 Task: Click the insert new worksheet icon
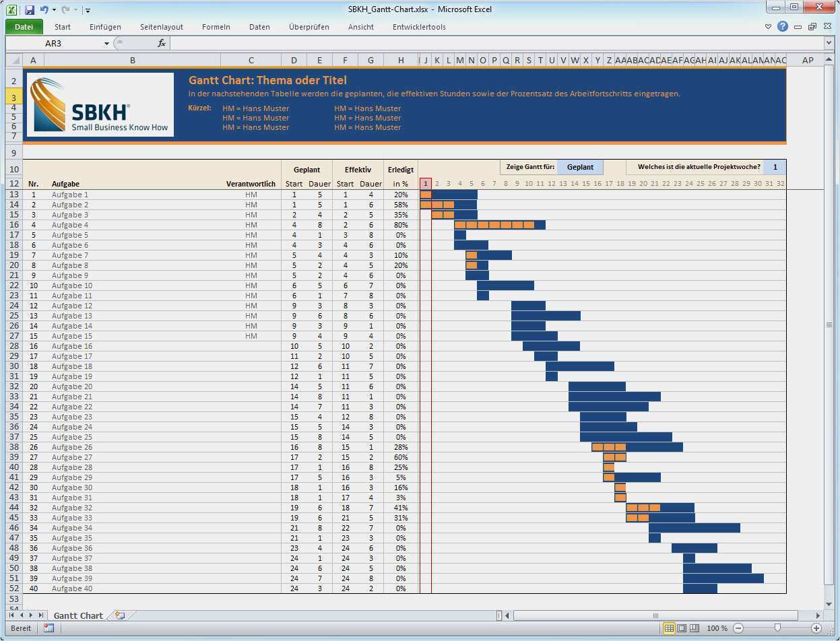coord(120,615)
